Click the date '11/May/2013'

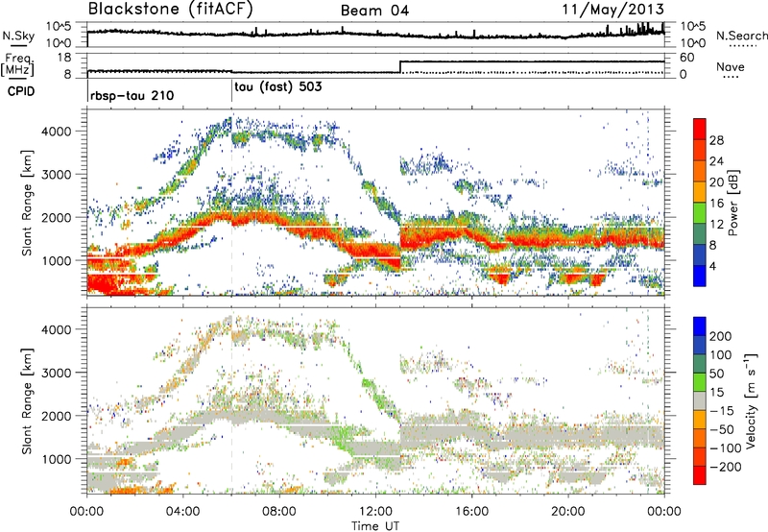tap(612, 10)
